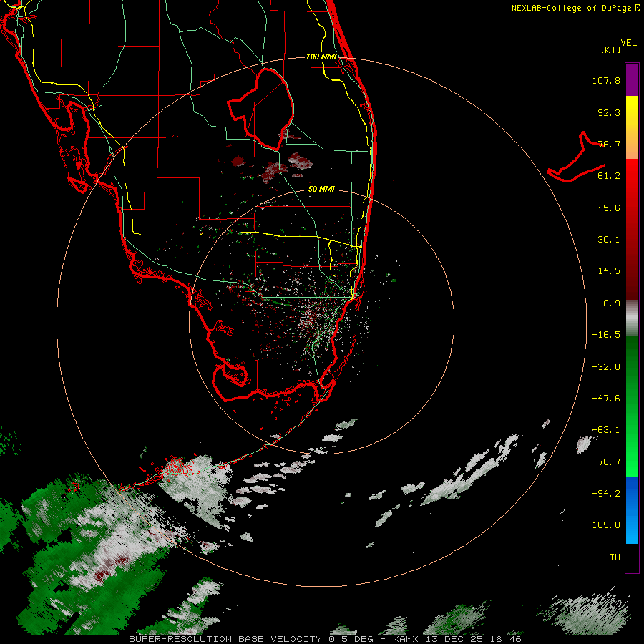
Task: Click the -47.6 value on velocity scale
Action: [x=606, y=399]
